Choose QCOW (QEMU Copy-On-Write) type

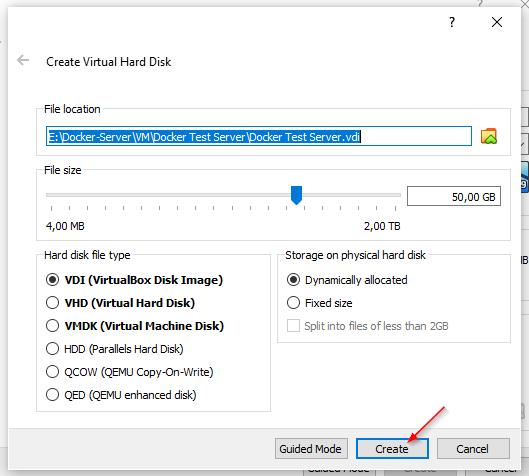130,372
